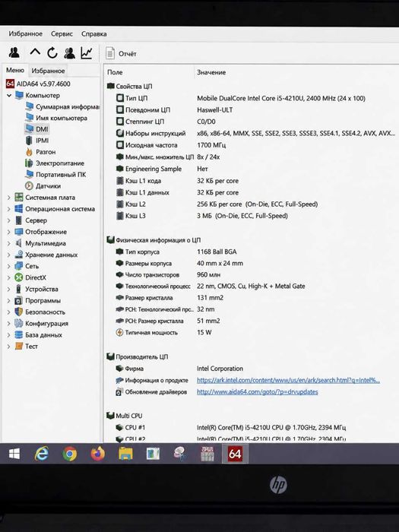
Task: Switch to the Меню tab
Action: (15, 70)
